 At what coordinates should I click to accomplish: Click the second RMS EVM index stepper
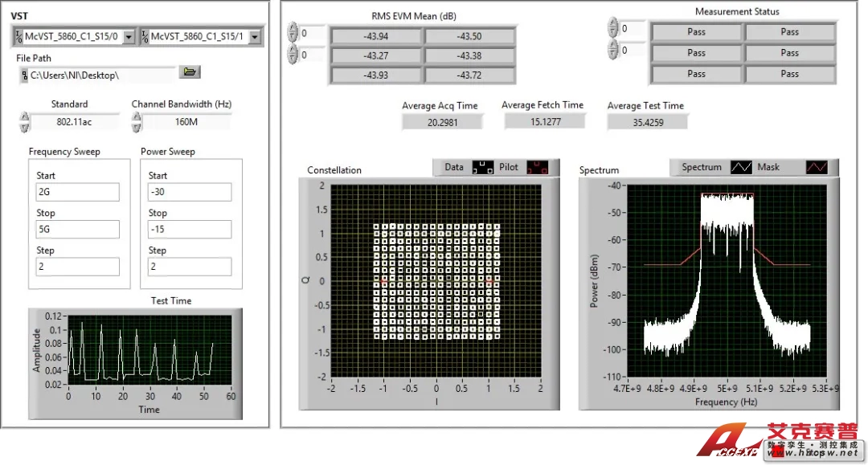tap(293, 55)
